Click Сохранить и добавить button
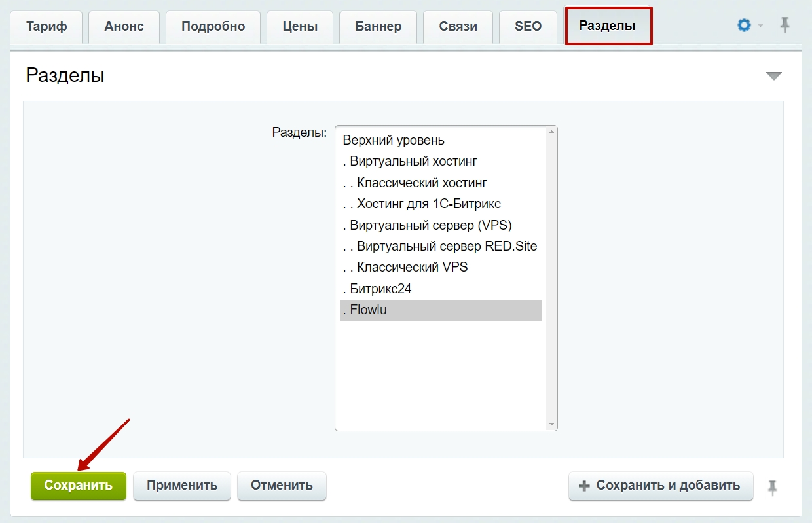 (x=661, y=486)
